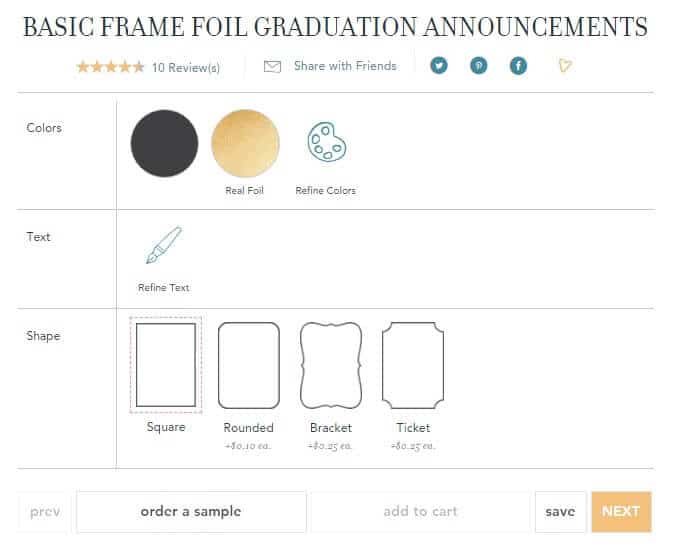Image resolution: width=698 pixels, height=548 pixels.
Task: Share on Pinterest icon
Action: pos(479,66)
